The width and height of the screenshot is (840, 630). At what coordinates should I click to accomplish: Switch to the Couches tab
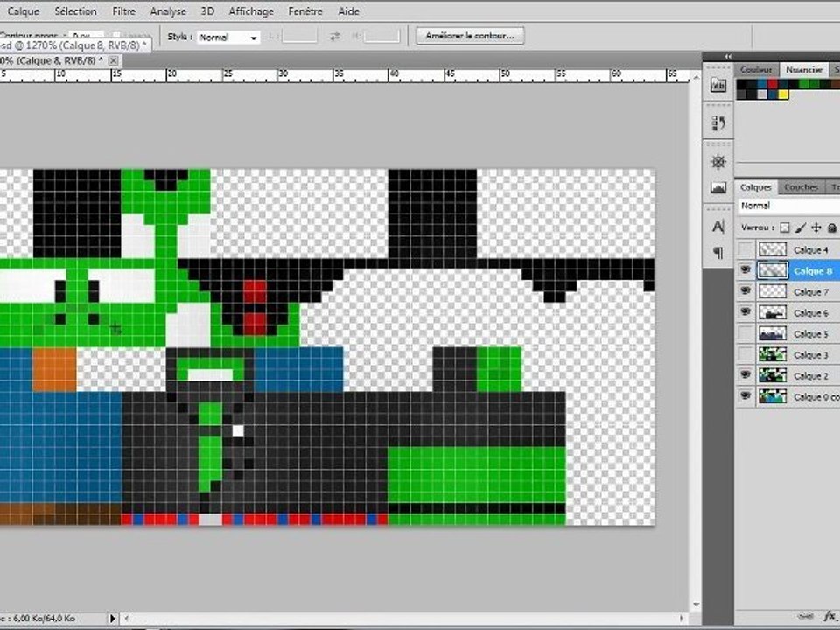click(x=801, y=187)
